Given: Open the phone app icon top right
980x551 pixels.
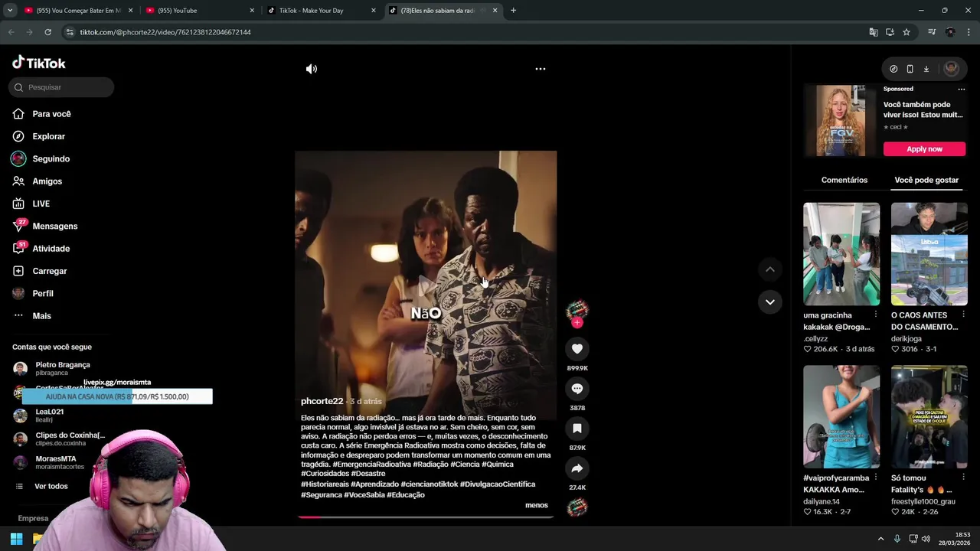Looking at the screenshot, I should [910, 69].
